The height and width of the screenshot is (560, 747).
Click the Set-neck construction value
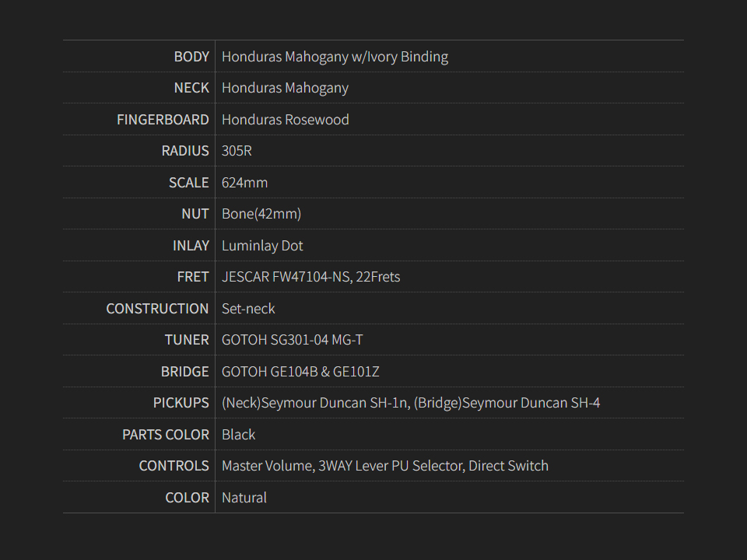coord(248,309)
